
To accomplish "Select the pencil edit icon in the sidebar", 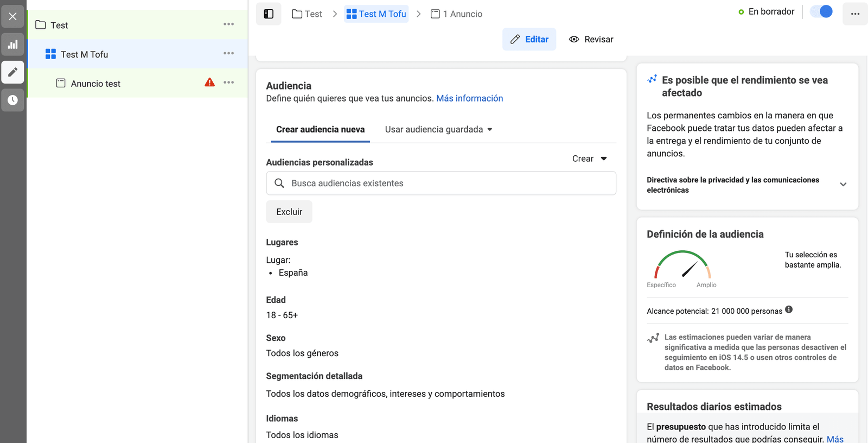I will (12, 72).
